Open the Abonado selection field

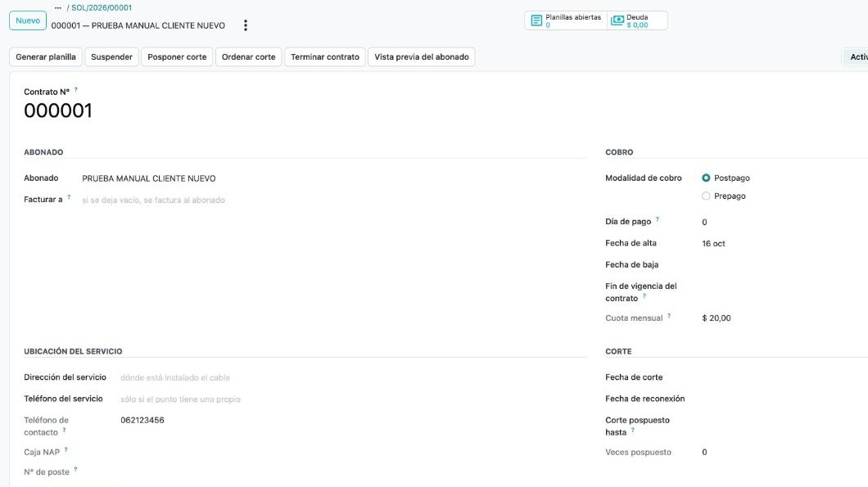click(334, 178)
